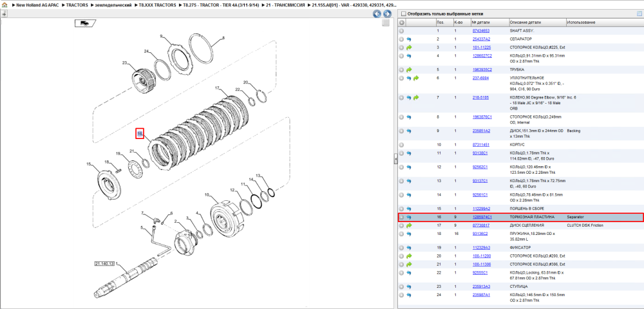Click the blue arrow icon for part 235913A3
The width and height of the screenshot is (644, 309).
click(409, 286)
